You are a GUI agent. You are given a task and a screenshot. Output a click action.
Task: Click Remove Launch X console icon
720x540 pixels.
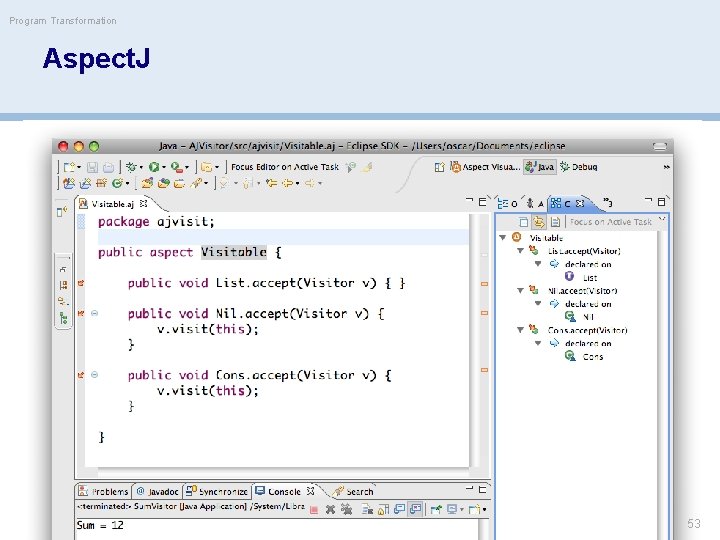point(330,509)
